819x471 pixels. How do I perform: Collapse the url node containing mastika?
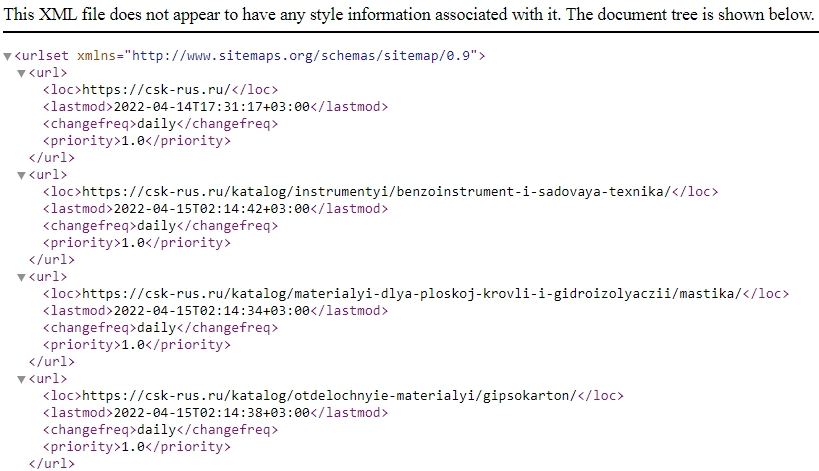(21, 277)
